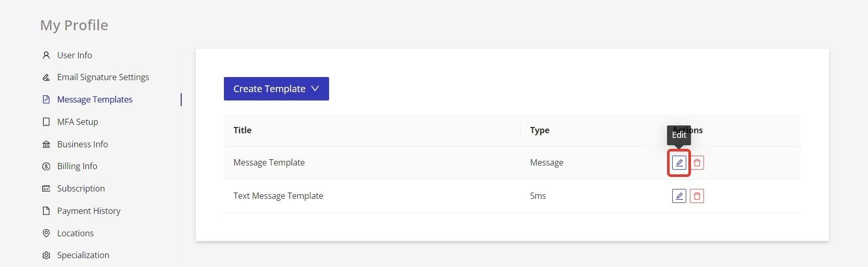This screenshot has width=868, height=267.
Task: Click the Billing Info dollar icon
Action: (x=46, y=167)
